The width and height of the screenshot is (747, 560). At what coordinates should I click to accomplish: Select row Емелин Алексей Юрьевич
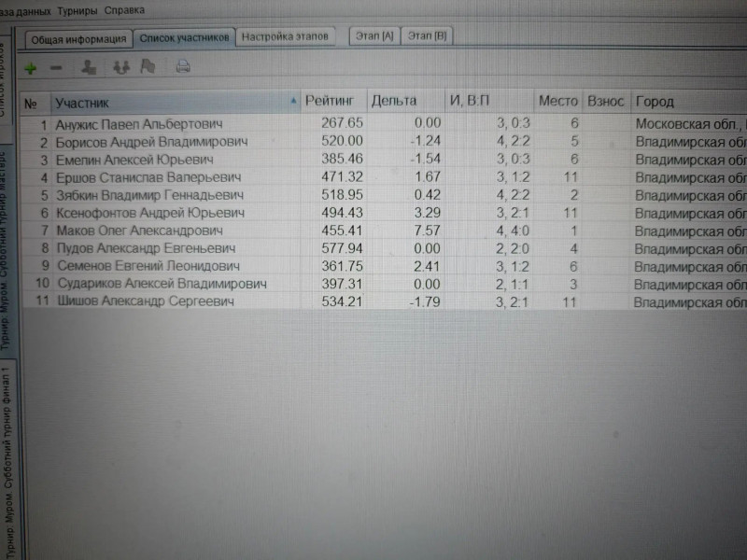[x=384, y=160]
